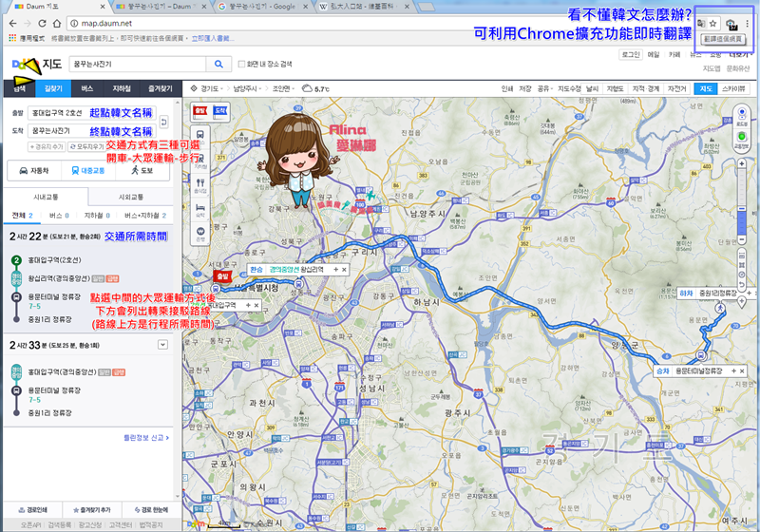Switch to the 지하철 subway tab
This screenshot has width=760, height=532.
122,88
